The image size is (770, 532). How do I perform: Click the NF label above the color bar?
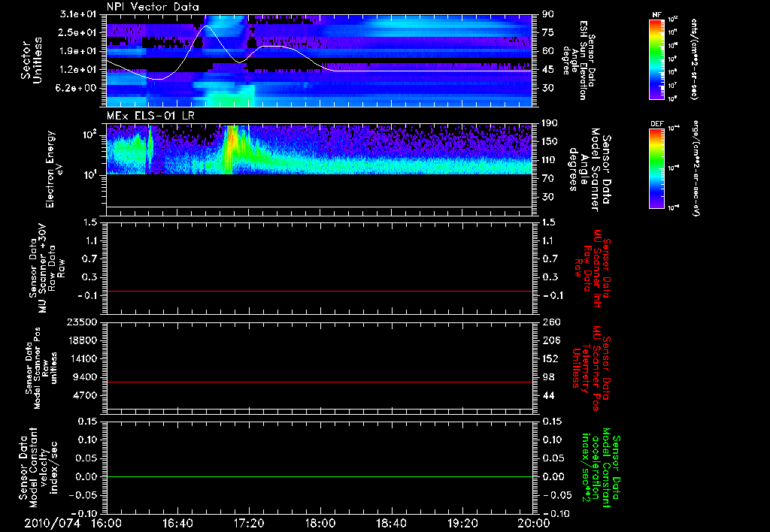click(x=656, y=15)
